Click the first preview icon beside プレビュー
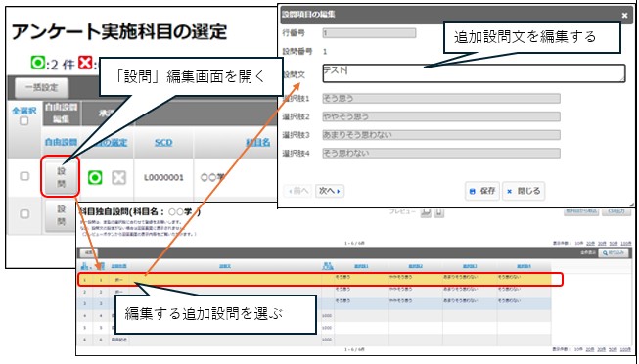 coord(426,212)
